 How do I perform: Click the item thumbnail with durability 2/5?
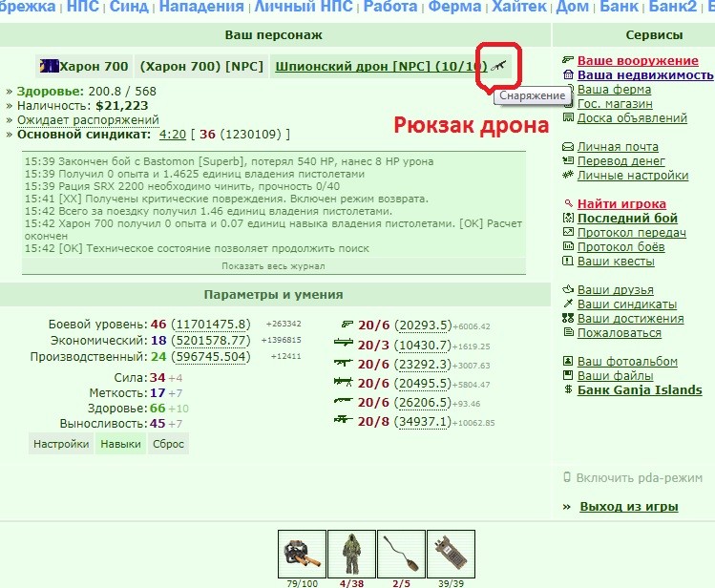pos(401,554)
